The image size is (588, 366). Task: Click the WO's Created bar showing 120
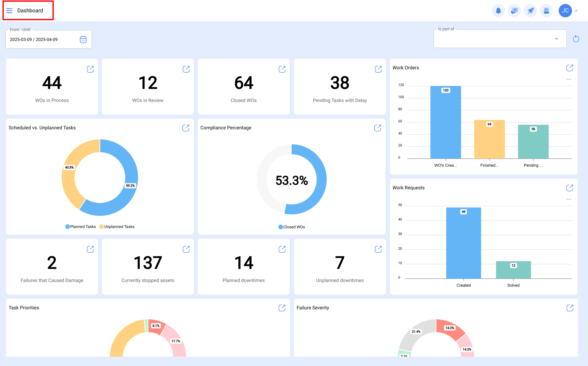tap(446, 122)
